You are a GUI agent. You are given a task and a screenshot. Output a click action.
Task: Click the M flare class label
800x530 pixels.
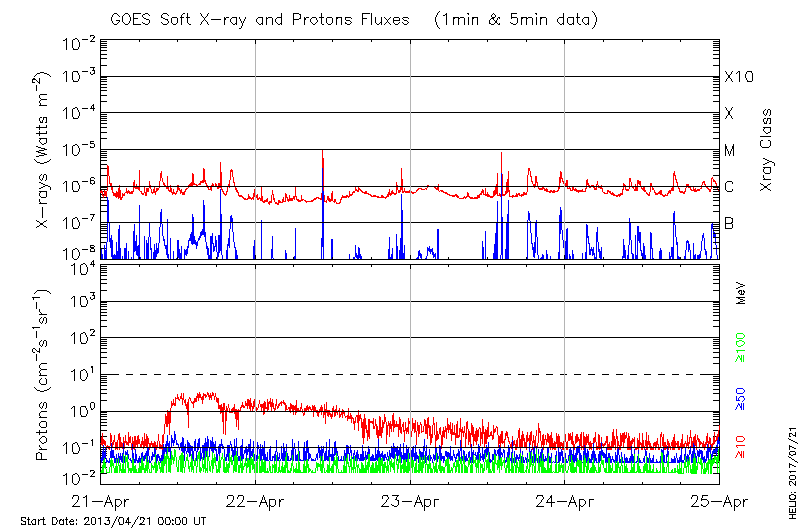pos(730,151)
